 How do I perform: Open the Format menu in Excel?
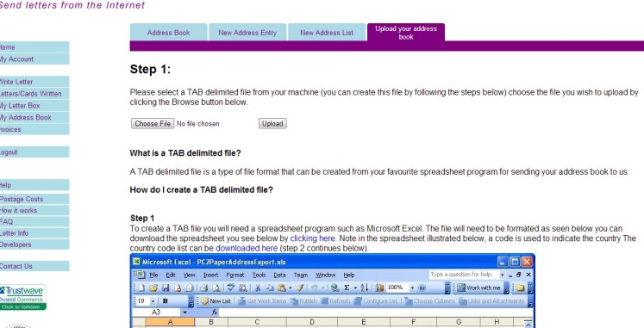[x=235, y=275]
